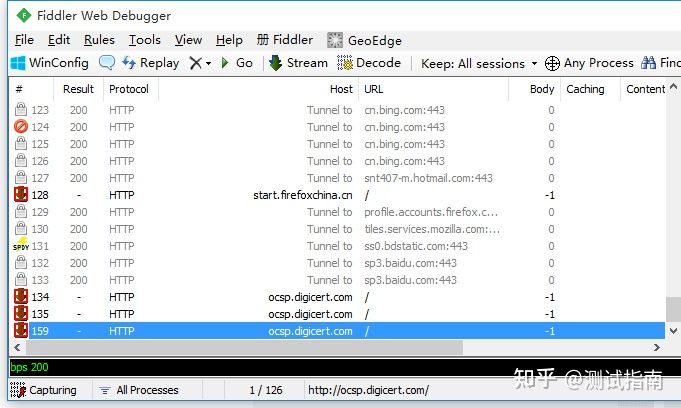Click the lock icon of session 130
The image size is (681, 408).
coord(20,229)
